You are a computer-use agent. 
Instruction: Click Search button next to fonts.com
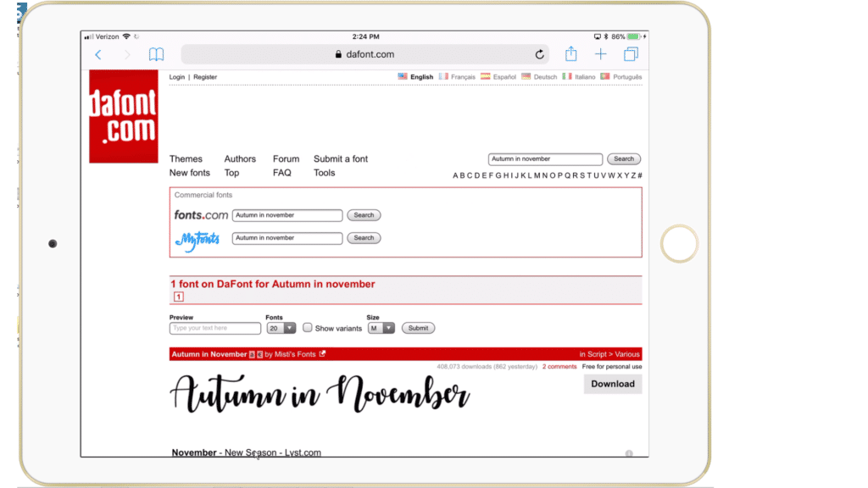tap(364, 214)
